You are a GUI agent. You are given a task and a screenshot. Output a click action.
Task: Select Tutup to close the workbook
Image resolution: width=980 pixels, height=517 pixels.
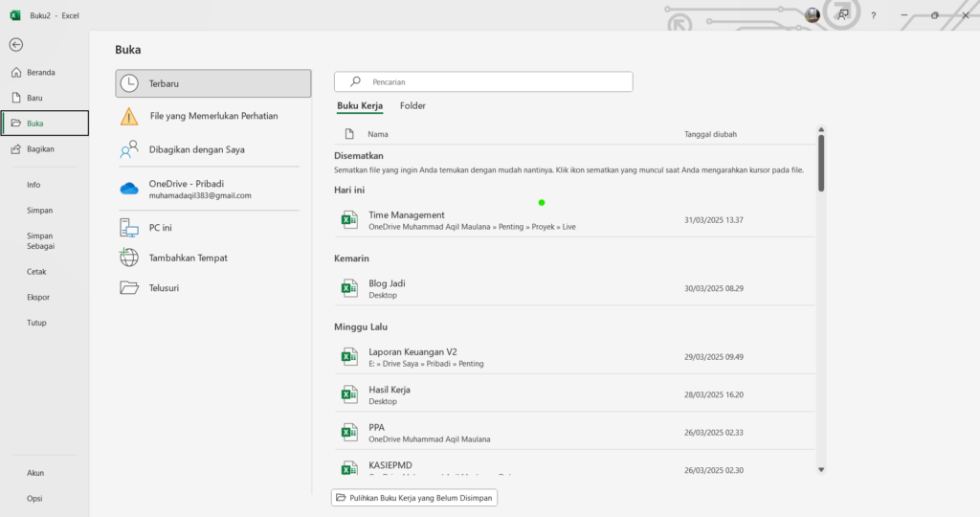(x=36, y=323)
